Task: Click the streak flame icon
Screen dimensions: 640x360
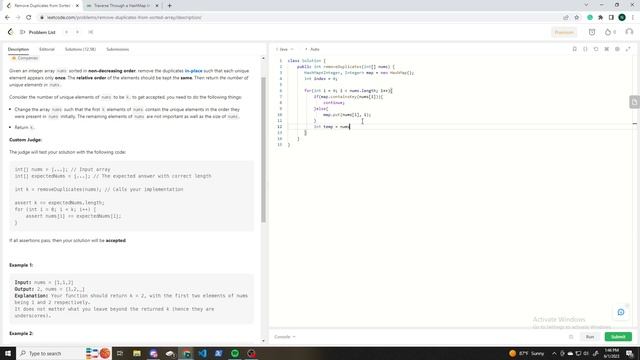Action: 608,32
